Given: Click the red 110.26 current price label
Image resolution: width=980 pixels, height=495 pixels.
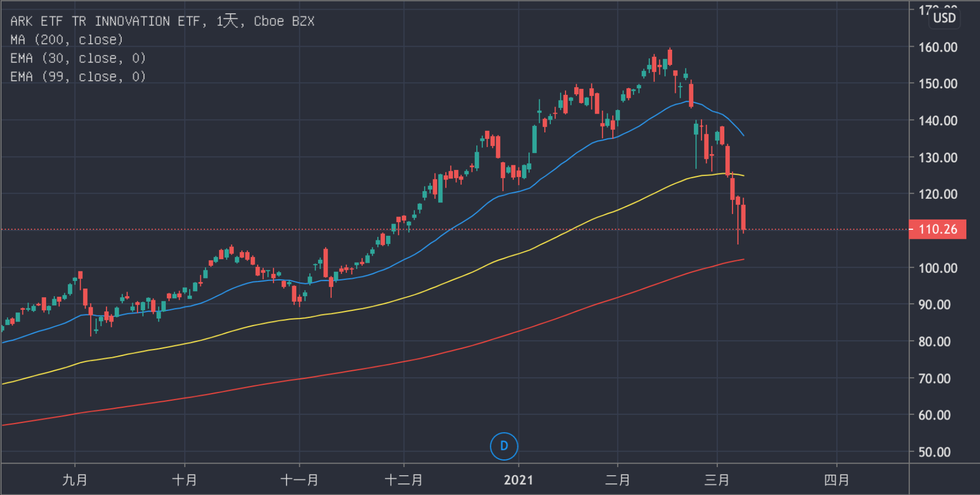Looking at the screenshot, I should [x=938, y=229].
